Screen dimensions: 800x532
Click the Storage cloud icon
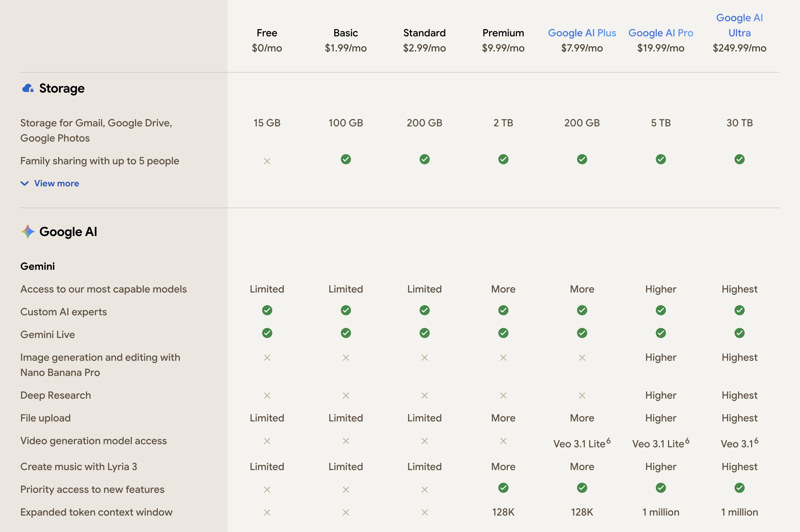tap(28, 88)
